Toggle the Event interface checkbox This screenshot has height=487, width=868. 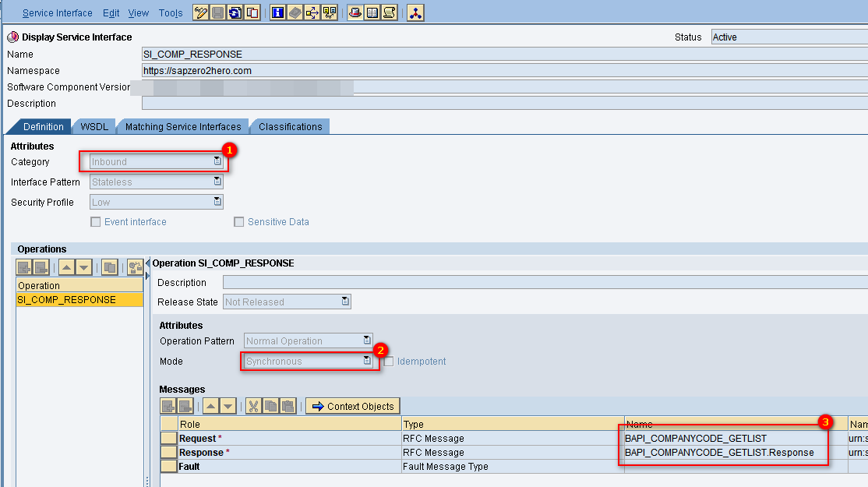(x=96, y=222)
